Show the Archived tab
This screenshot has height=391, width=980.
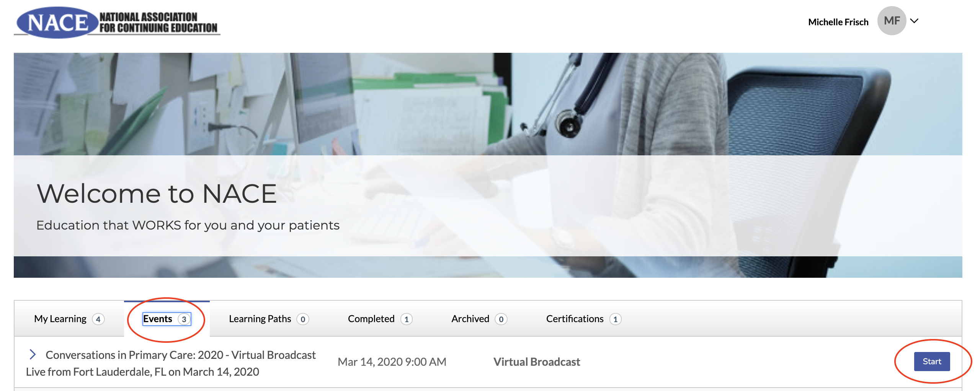[x=470, y=319]
